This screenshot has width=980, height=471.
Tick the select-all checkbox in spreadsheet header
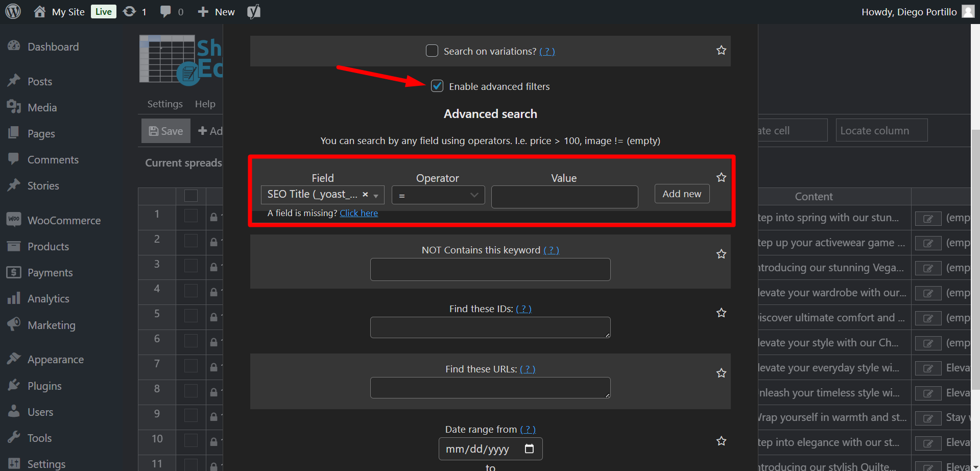tap(191, 196)
